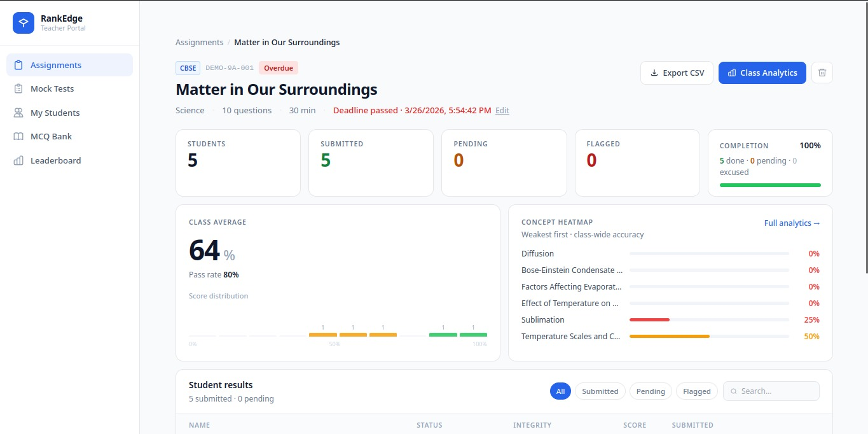
Task: Click the Sublimation concept label
Action: point(542,319)
